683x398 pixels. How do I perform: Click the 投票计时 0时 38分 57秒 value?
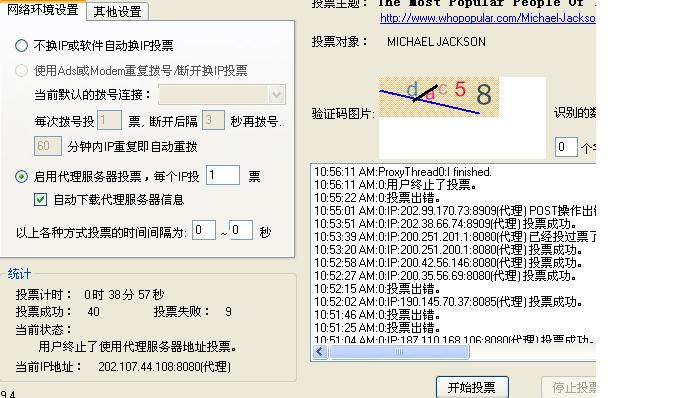tap(124, 295)
